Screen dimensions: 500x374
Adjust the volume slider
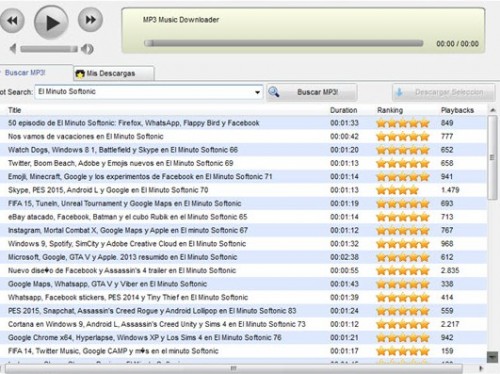49,49
